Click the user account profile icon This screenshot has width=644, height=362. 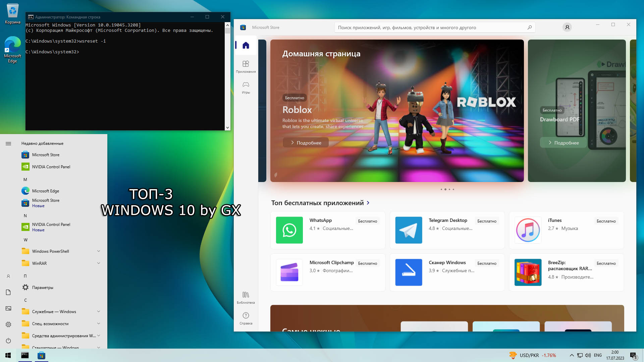click(567, 27)
